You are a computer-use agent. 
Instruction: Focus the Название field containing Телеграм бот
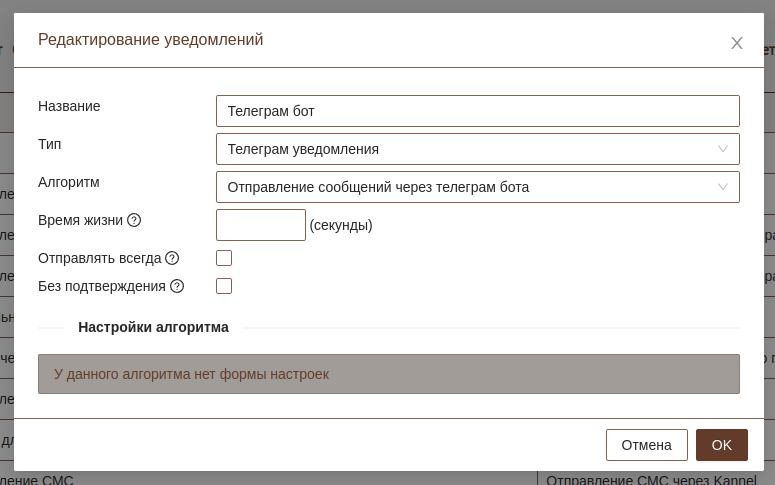477,111
